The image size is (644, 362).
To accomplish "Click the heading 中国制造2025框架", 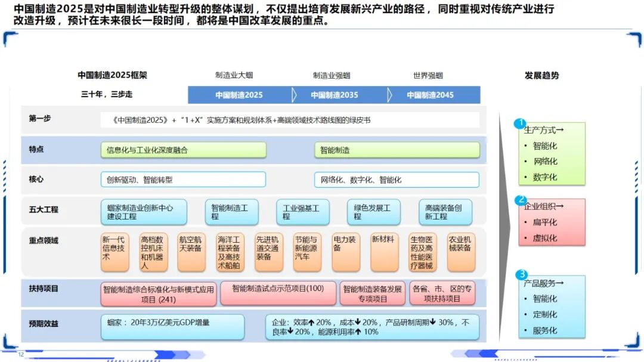I will pyautogui.click(x=112, y=75).
